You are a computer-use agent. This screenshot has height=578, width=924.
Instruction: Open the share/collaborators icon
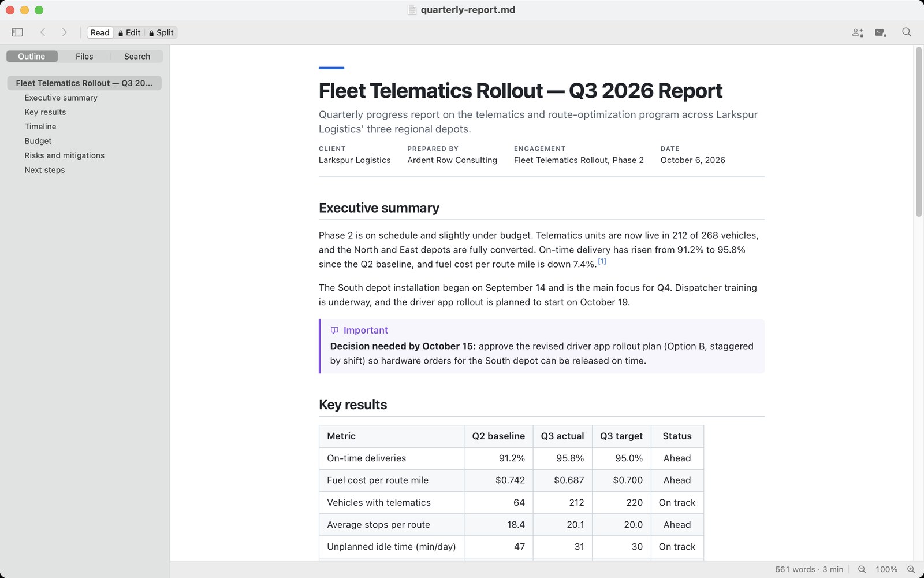pos(858,32)
